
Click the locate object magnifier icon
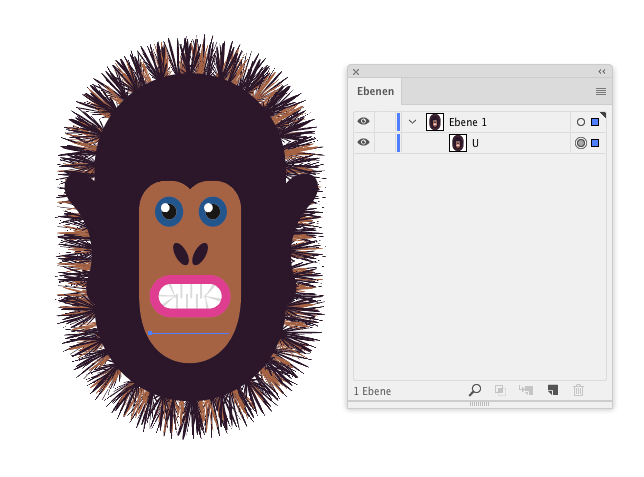coord(475,390)
